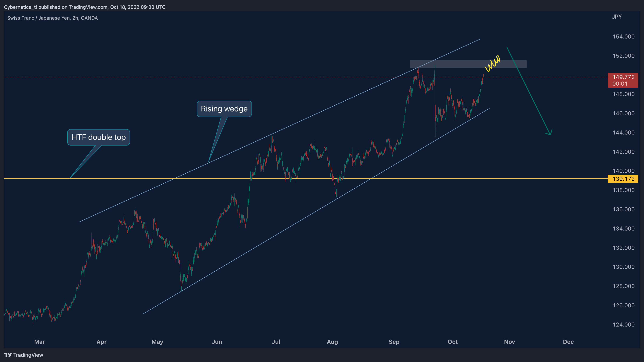The height and width of the screenshot is (362, 644).
Task: Click the 124.000 price axis label
Action: pos(623,325)
